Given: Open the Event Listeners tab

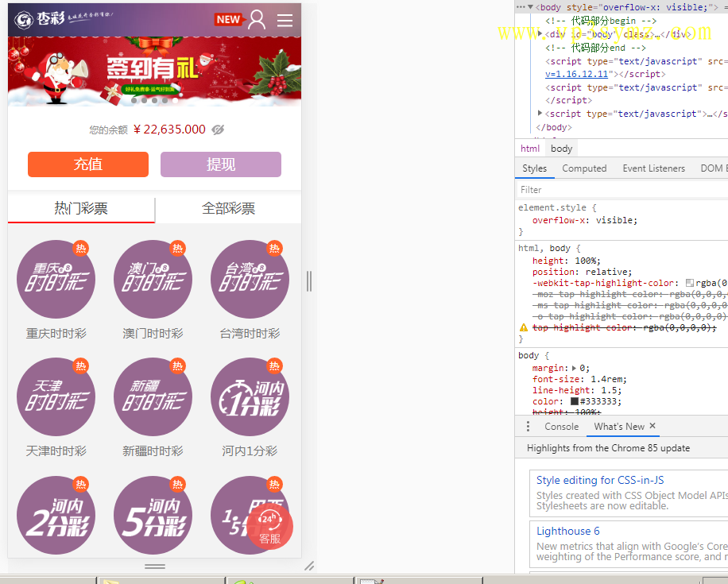Looking at the screenshot, I should (x=654, y=168).
